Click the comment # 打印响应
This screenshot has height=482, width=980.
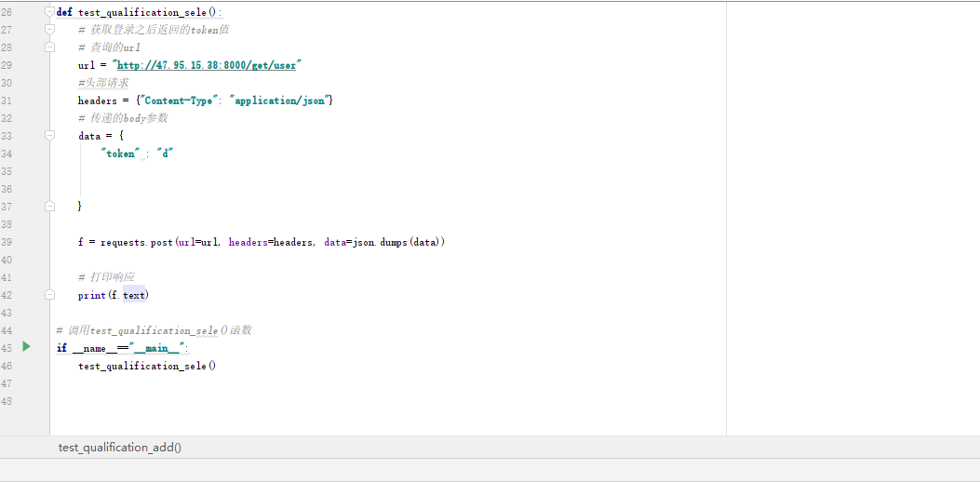pos(106,277)
